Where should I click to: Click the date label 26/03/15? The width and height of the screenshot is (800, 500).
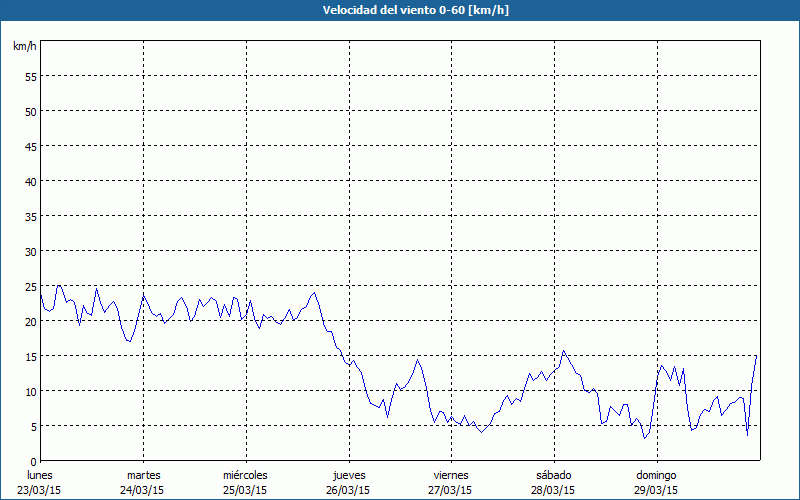[348, 490]
